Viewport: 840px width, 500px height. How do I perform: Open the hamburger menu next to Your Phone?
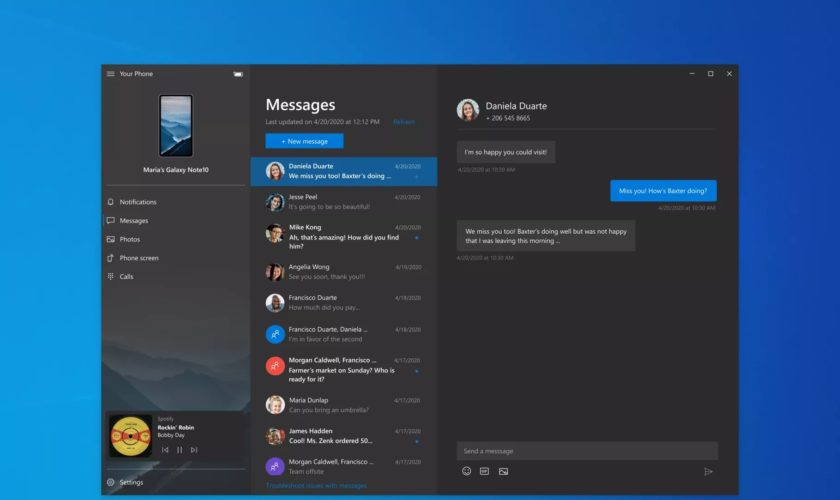click(x=110, y=74)
